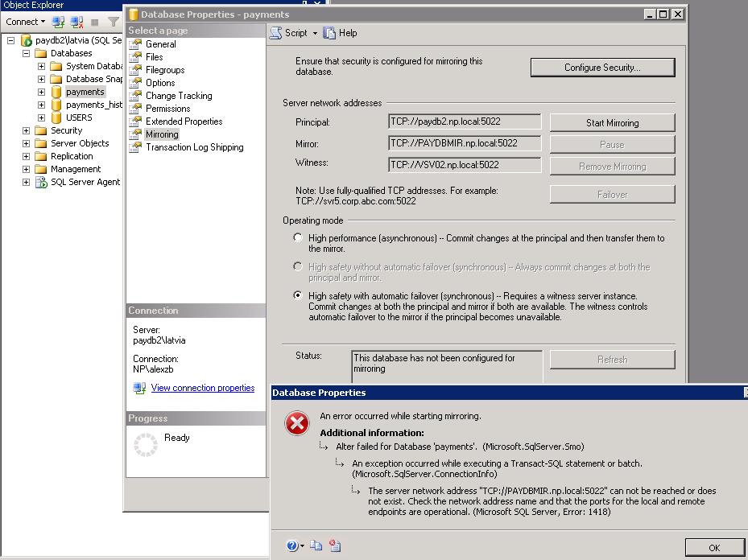Expand the Replication node

pyautogui.click(x=27, y=156)
